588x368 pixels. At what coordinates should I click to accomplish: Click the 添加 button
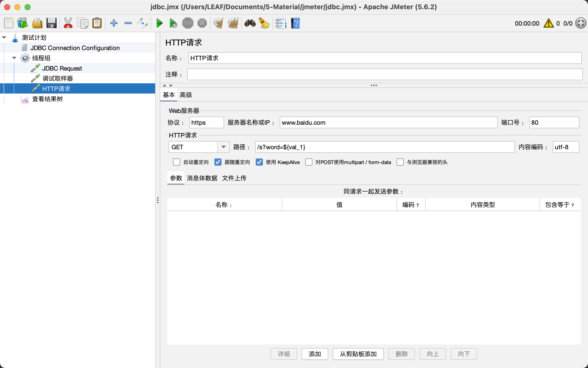pyautogui.click(x=315, y=354)
